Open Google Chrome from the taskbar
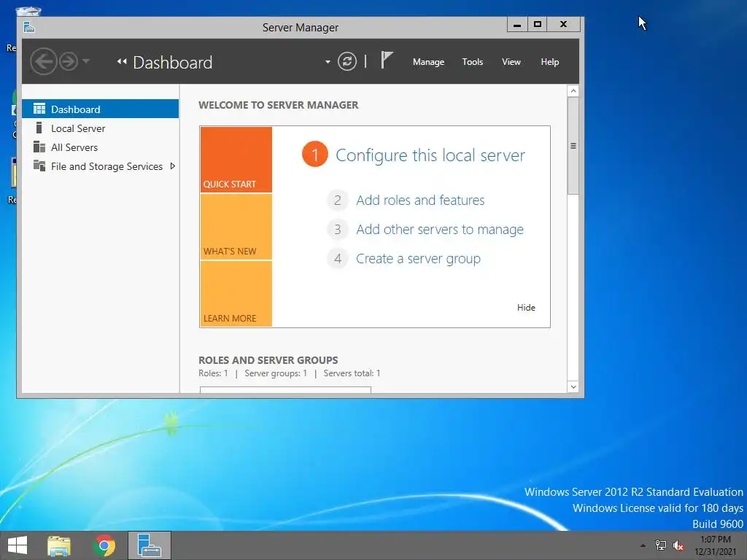Viewport: 747px width, 560px height. click(x=104, y=545)
